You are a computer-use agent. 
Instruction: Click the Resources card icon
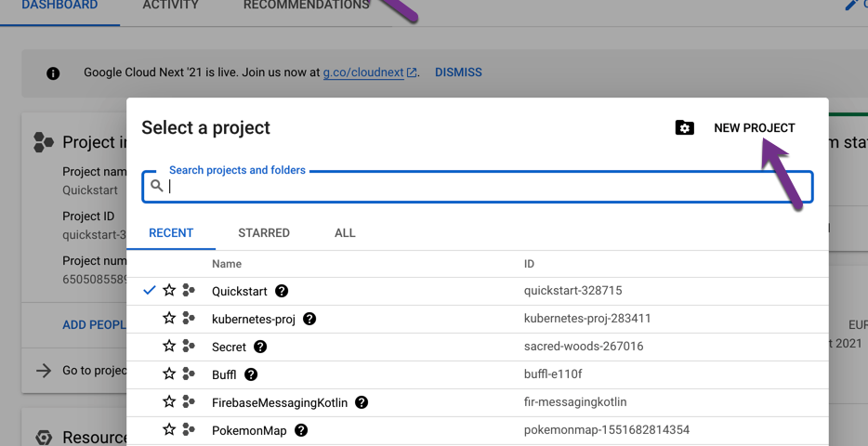(43, 437)
